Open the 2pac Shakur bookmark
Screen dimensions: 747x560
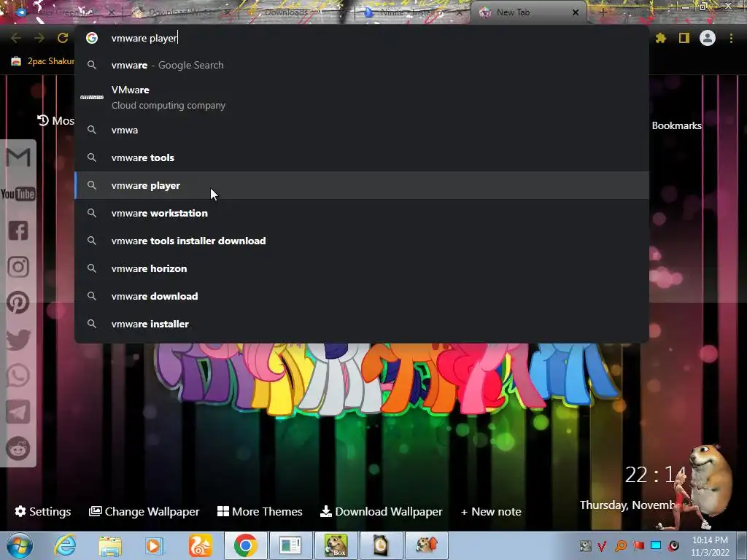tap(43, 61)
